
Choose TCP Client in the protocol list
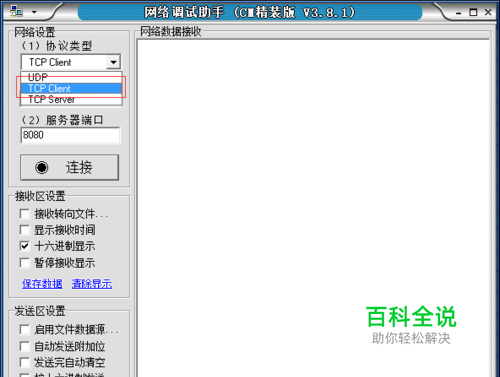71,88
